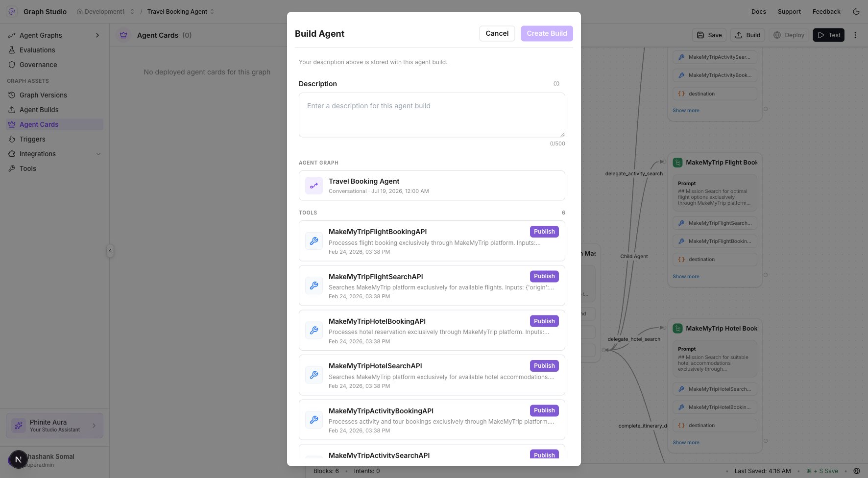The height and width of the screenshot is (478, 868).
Task: Select Agent Cards in the sidebar
Action: click(x=54, y=124)
